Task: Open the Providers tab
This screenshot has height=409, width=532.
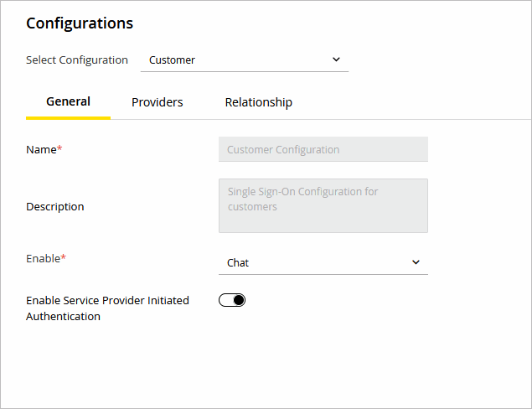Action: 158,102
